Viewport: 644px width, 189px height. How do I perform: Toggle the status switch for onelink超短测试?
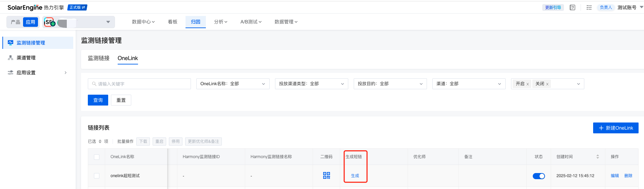tap(539, 176)
